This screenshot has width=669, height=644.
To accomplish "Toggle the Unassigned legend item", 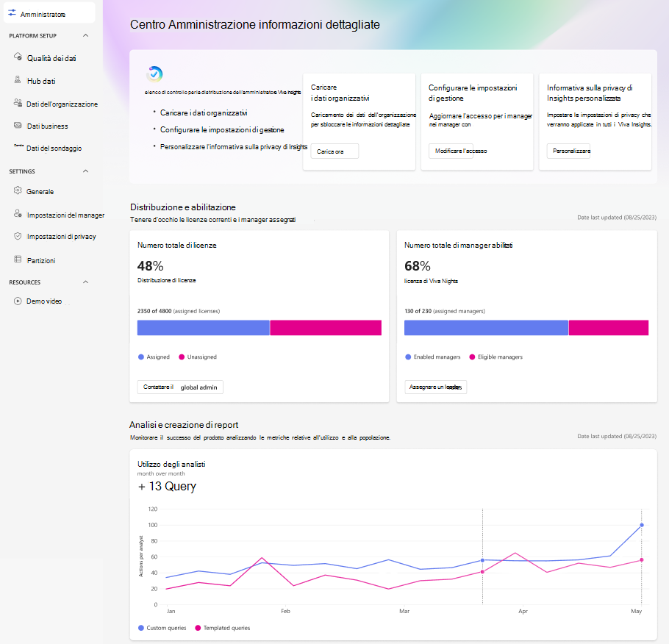I will point(198,357).
